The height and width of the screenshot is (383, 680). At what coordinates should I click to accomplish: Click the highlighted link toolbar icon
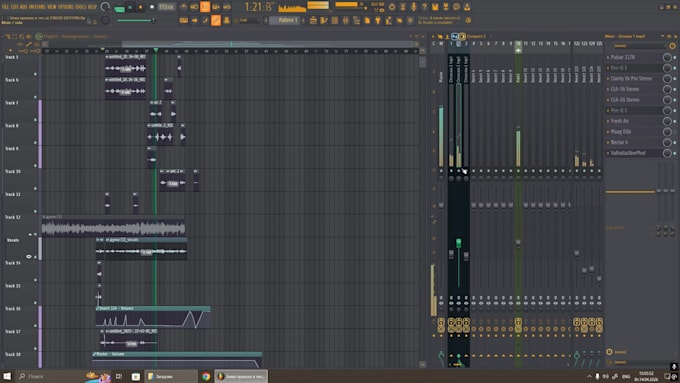[216, 20]
